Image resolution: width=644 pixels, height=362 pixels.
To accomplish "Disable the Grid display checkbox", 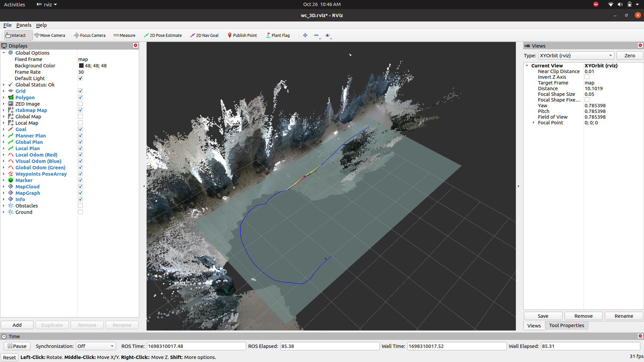I will click(x=80, y=91).
